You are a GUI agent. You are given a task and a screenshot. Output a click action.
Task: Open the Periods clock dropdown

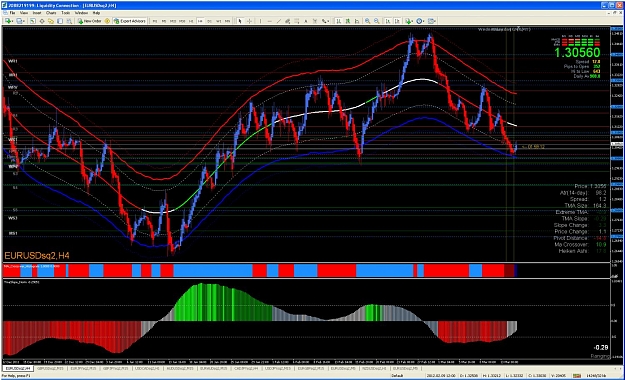pyautogui.click(x=421, y=21)
